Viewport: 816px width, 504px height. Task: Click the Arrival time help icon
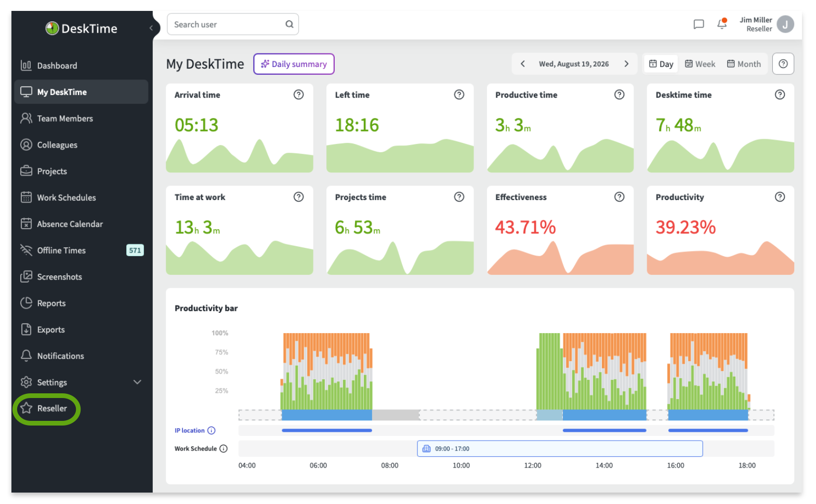[x=298, y=95]
